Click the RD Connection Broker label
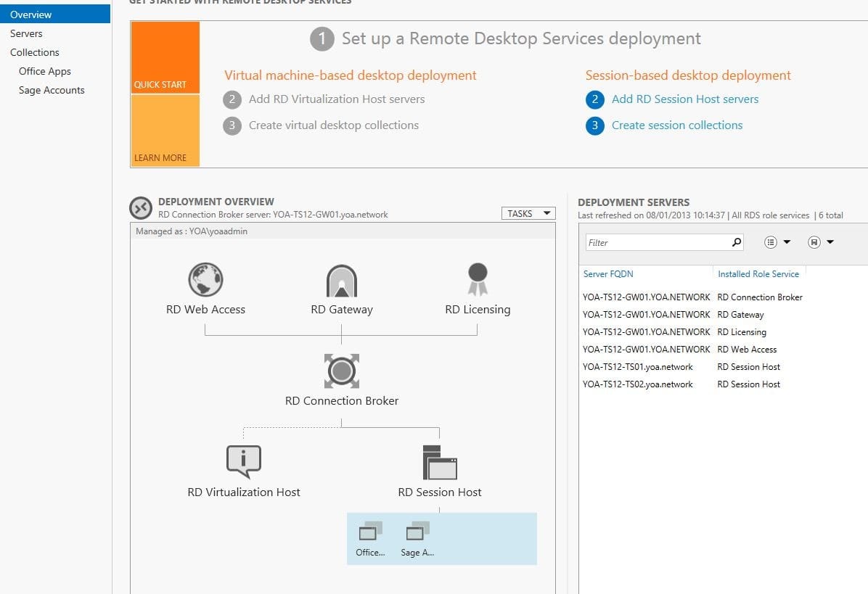Screen dimensions: 868x594 coord(342,400)
